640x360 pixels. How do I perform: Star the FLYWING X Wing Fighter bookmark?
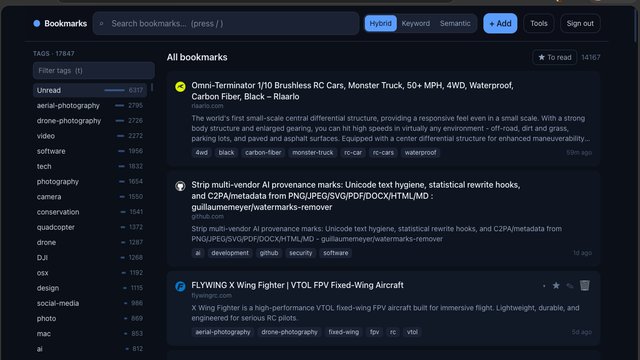[556, 286]
